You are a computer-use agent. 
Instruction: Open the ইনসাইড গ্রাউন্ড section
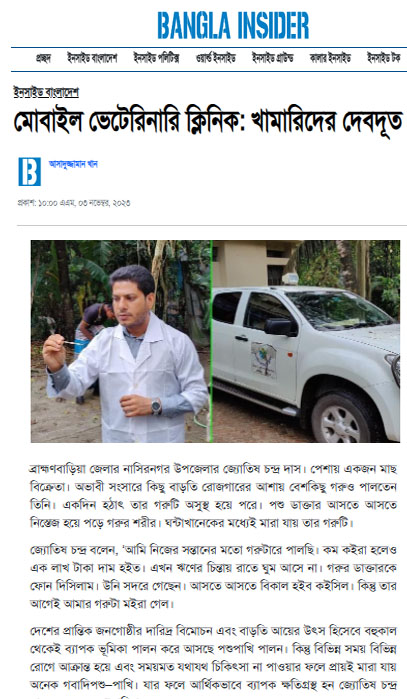(x=272, y=58)
